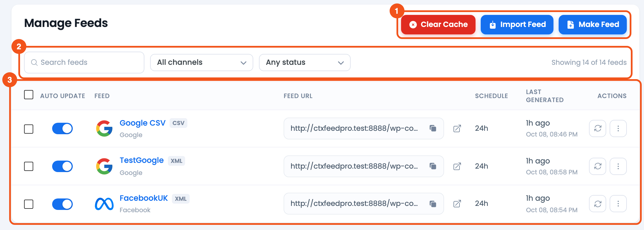Viewport: 644px width, 230px height.
Task: Disable auto update for TestGoogle
Action: click(x=62, y=166)
